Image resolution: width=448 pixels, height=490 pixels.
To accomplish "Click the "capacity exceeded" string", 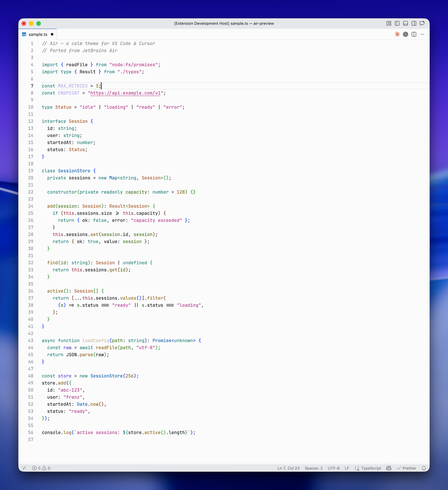I will pyautogui.click(x=156, y=220).
